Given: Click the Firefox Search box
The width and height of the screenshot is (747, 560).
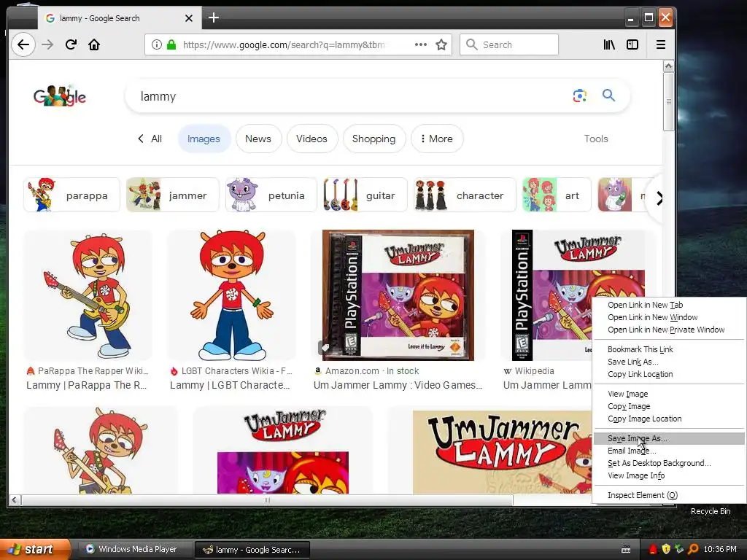Looking at the screenshot, I should 508,44.
